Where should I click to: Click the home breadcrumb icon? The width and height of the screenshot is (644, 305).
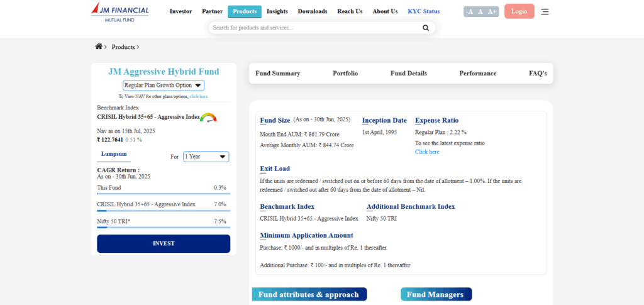coord(99,47)
